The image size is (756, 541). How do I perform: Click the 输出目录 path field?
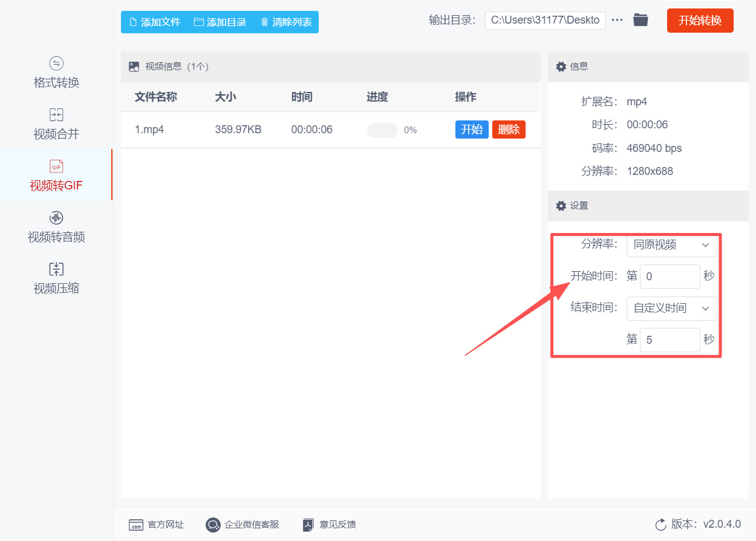(545, 20)
